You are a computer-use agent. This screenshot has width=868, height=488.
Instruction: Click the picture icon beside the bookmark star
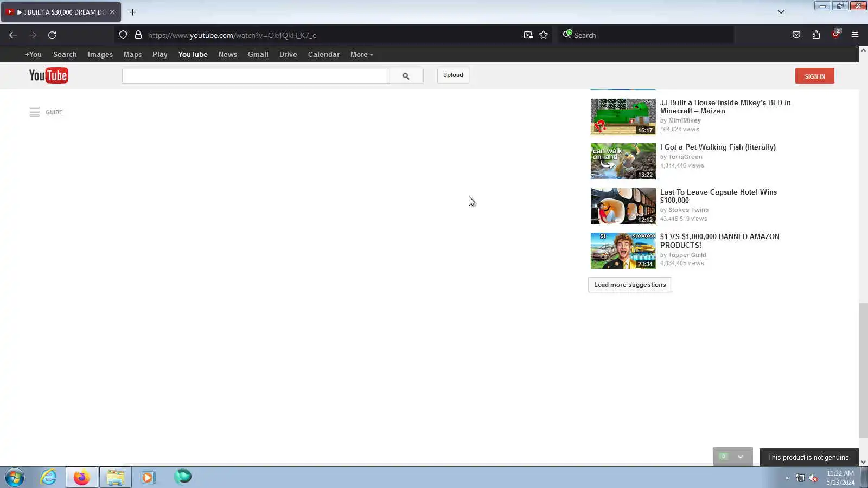(528, 35)
